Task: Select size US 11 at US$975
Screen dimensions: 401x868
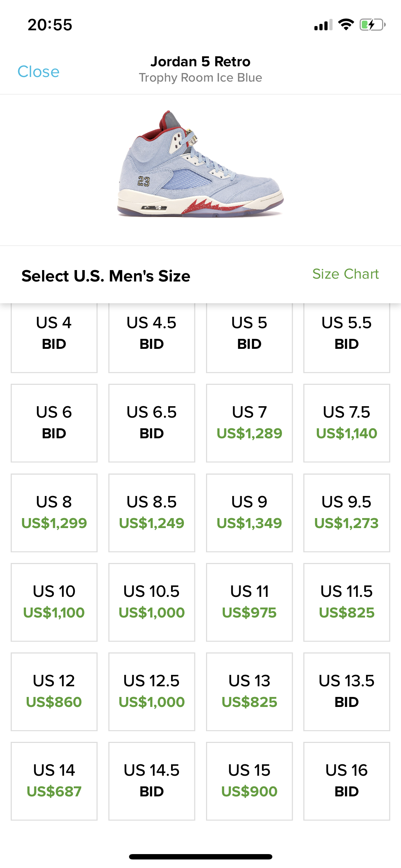Action: pos(249,602)
